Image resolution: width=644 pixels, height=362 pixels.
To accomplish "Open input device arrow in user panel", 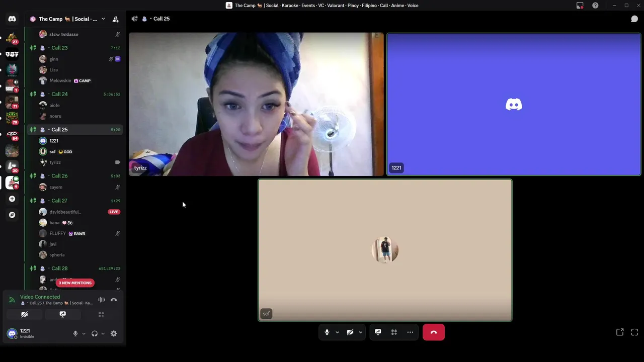I will coord(84,333).
